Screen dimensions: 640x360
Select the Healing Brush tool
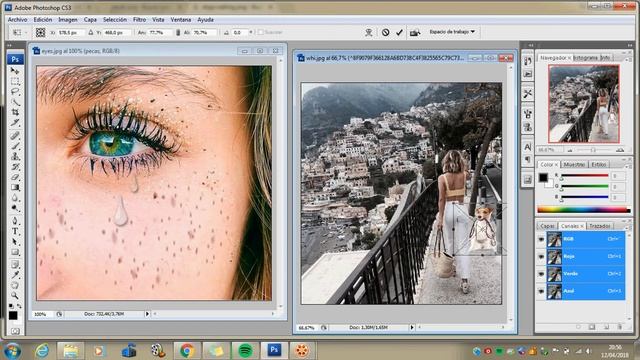(x=15, y=135)
